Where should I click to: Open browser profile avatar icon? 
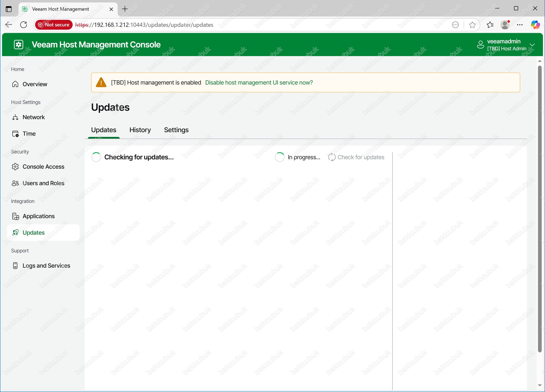505,25
